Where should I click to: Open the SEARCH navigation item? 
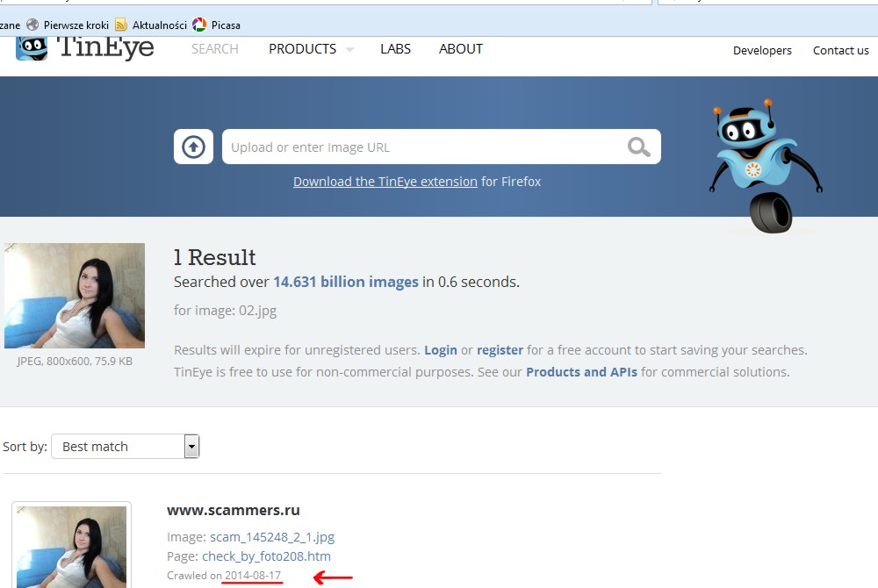[x=215, y=49]
